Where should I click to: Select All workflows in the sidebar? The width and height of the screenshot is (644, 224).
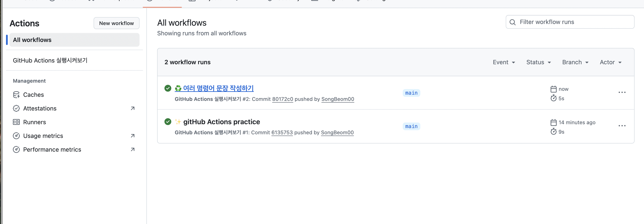point(74,40)
